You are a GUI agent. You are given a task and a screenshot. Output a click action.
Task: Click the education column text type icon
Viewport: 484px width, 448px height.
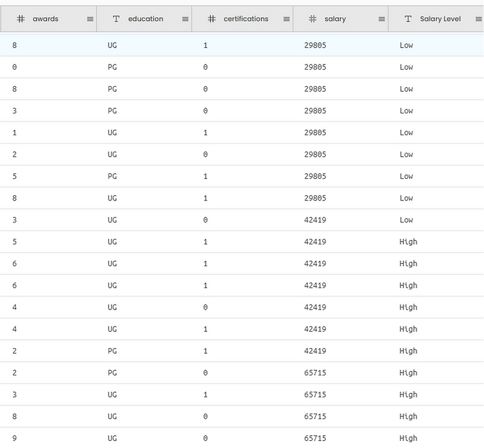tap(116, 19)
